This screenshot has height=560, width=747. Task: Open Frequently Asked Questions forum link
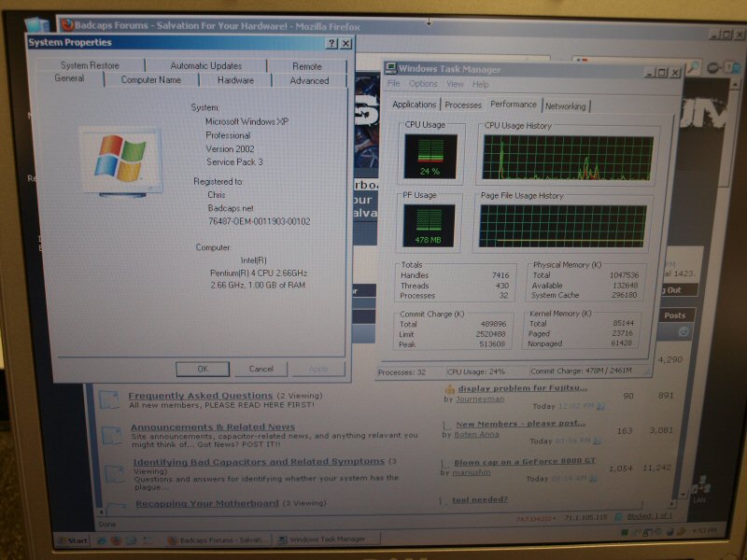point(201,395)
